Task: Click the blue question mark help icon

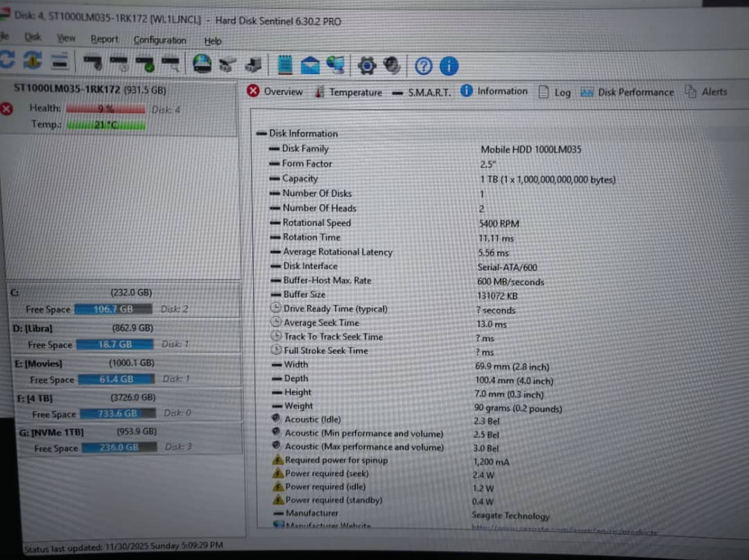Action: (424, 67)
